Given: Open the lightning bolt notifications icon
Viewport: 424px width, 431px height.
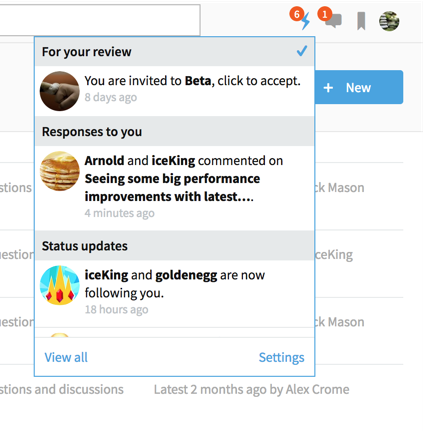Looking at the screenshot, I should click(x=305, y=22).
